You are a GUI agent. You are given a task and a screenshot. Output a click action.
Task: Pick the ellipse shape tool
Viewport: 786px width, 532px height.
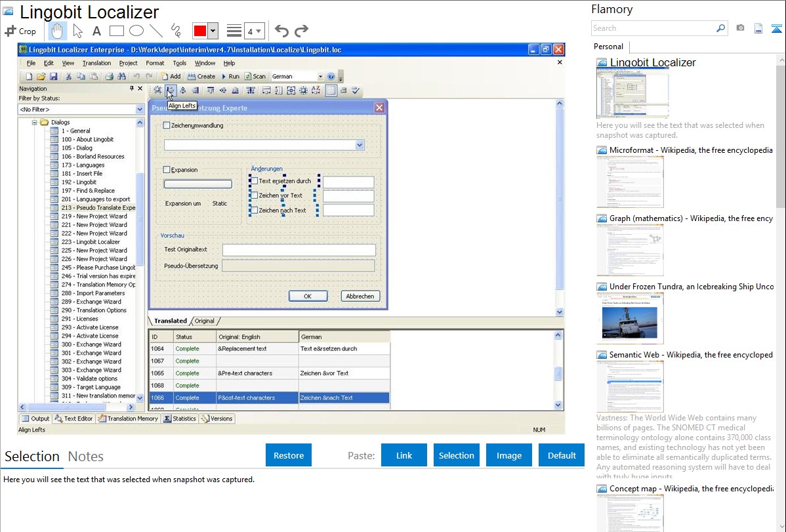[x=136, y=31]
